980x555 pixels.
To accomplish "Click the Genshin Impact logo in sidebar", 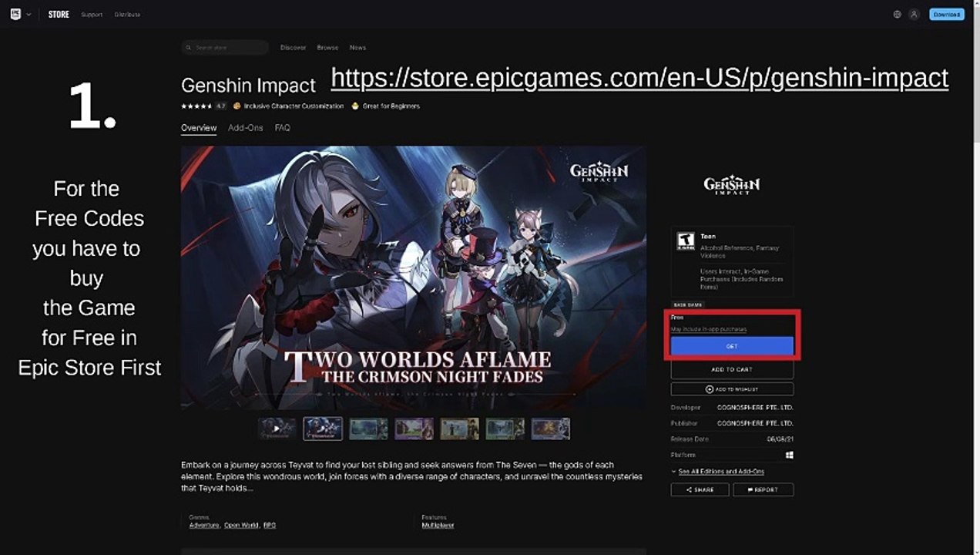I will click(x=732, y=186).
